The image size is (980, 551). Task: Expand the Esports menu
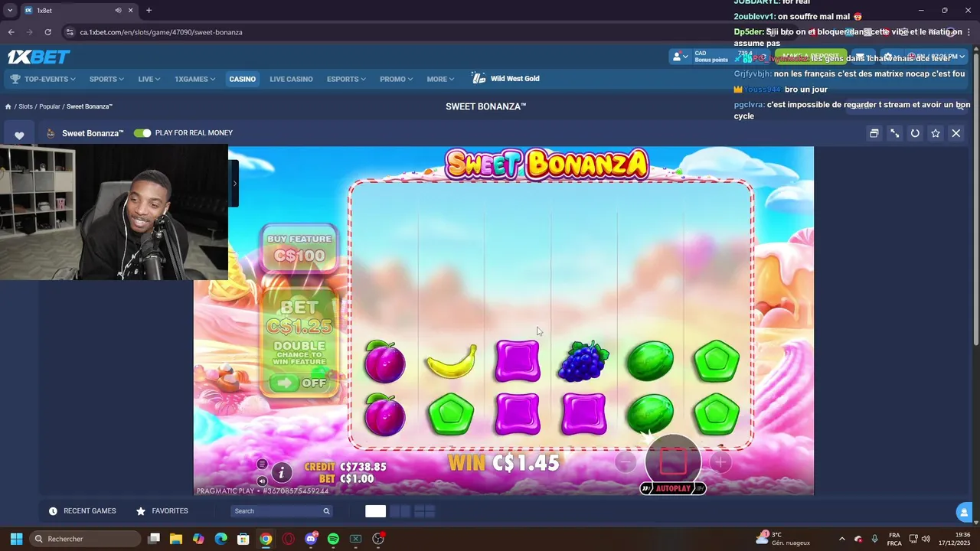click(x=346, y=79)
